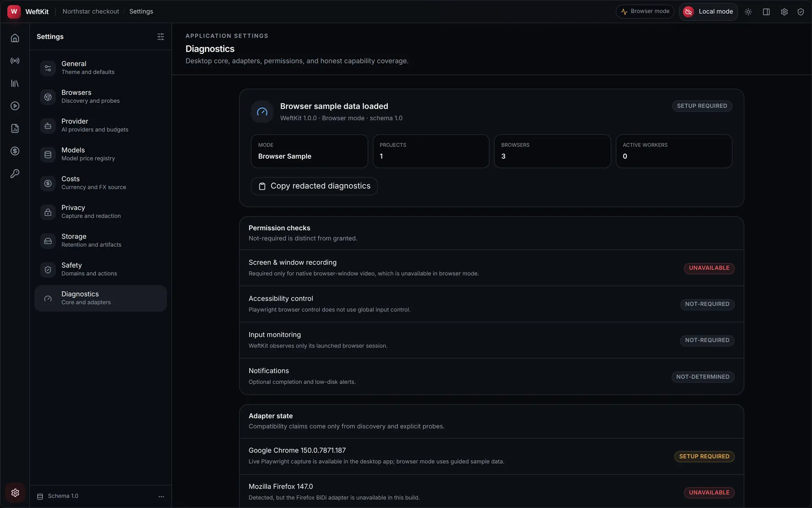This screenshot has height=508, width=812.
Task: Click the SETUP REQUIRED badge on sample card
Action: pos(702,106)
